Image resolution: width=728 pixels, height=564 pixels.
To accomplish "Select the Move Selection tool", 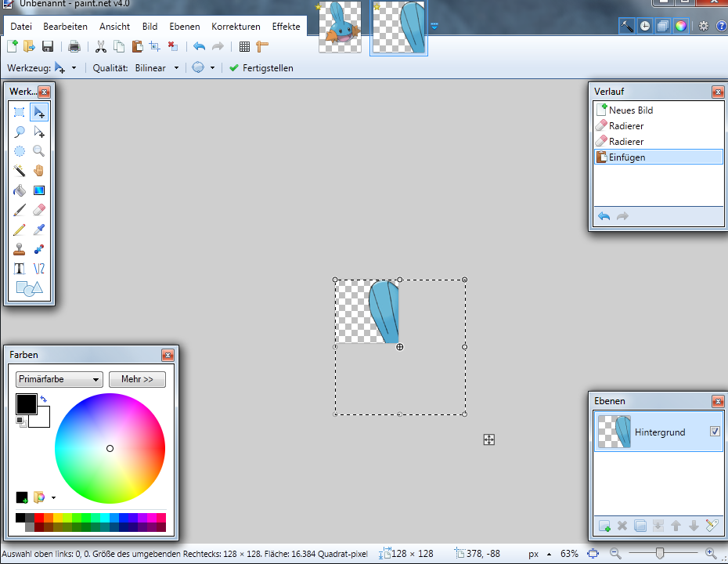I will point(39,132).
